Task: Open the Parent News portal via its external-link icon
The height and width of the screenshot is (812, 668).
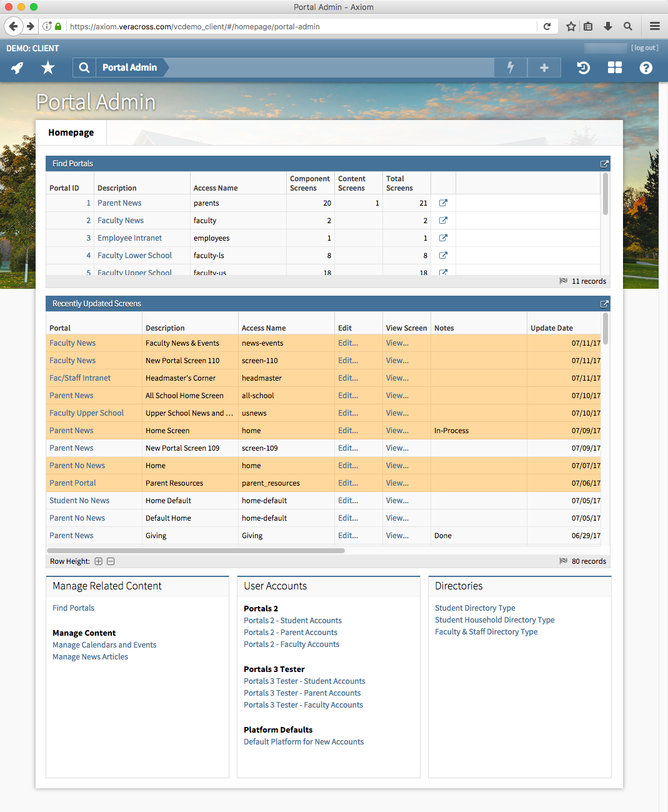Action: click(x=443, y=203)
